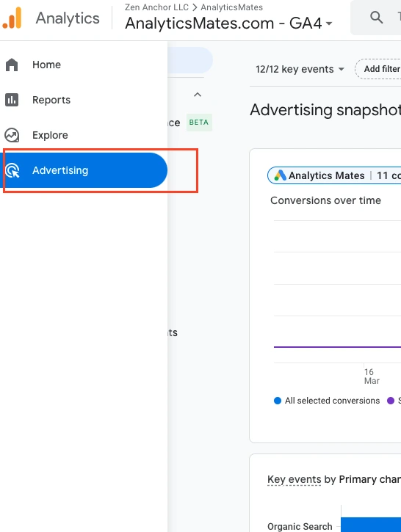Click the 16 Mar axis label
The height and width of the screenshot is (532, 401).
pos(372,376)
